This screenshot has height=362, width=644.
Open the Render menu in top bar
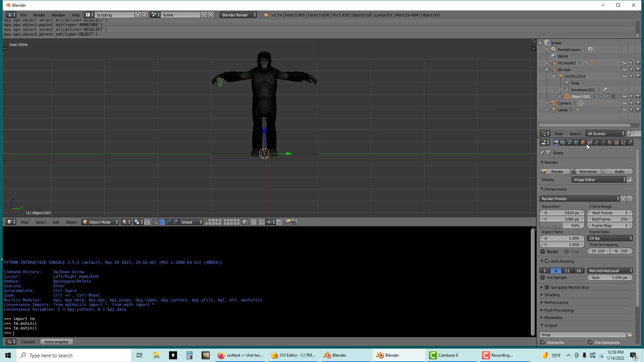[x=39, y=15]
